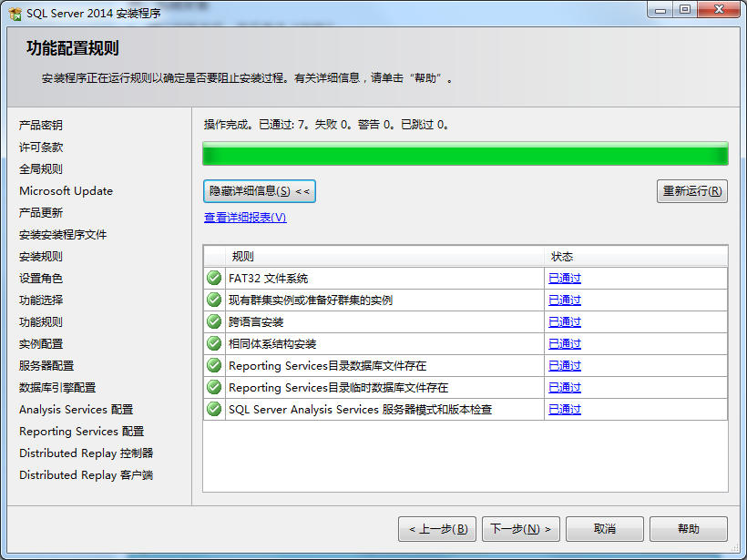
Task: Select 服务器配置 step in sidebar
Action: pyautogui.click(x=46, y=366)
